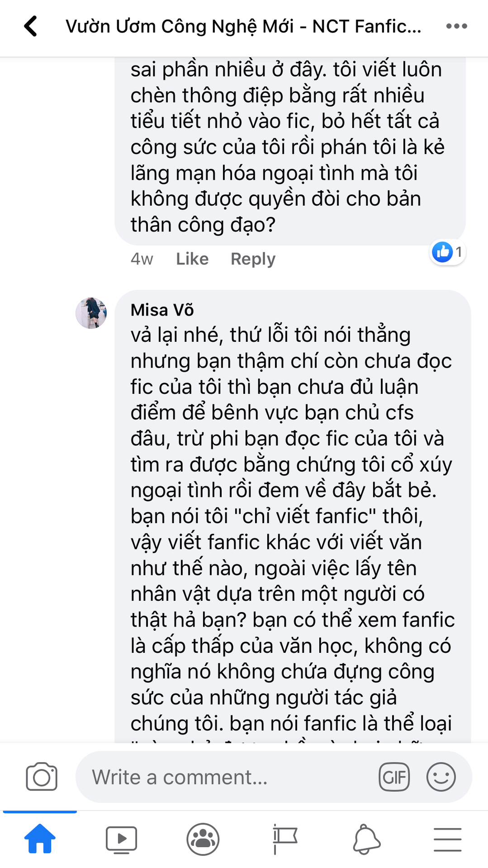Open the emoji smiley picker
The image size is (488, 868).
pyautogui.click(x=441, y=777)
